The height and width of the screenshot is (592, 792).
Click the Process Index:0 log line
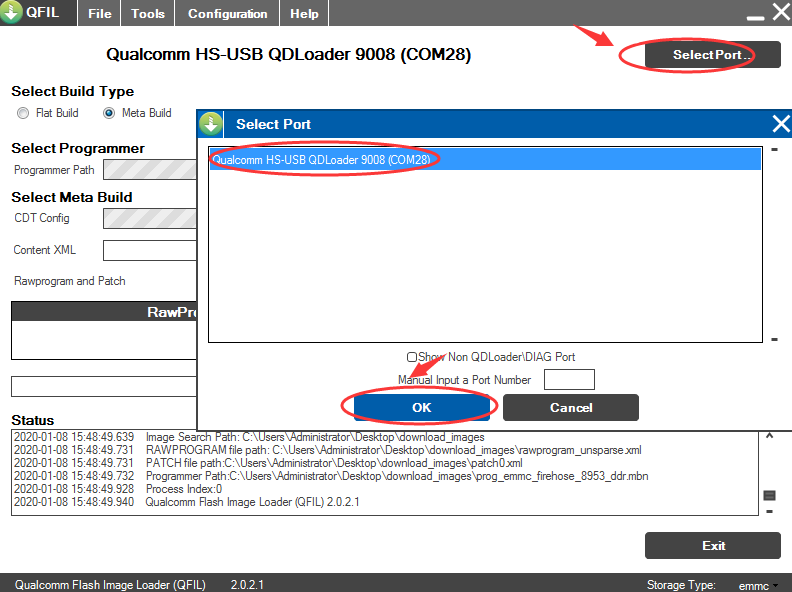[118, 489]
